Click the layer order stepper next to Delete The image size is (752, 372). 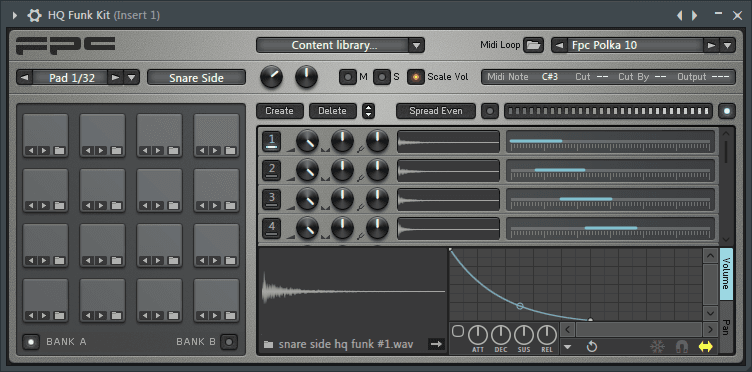tap(368, 111)
